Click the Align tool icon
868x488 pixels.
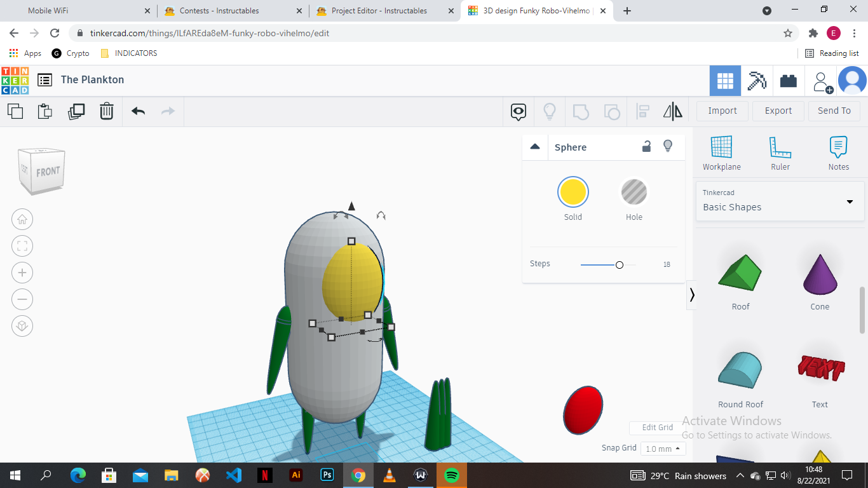pyautogui.click(x=642, y=112)
